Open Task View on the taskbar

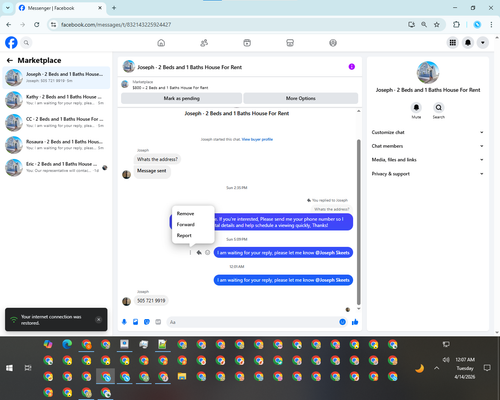tap(28, 368)
